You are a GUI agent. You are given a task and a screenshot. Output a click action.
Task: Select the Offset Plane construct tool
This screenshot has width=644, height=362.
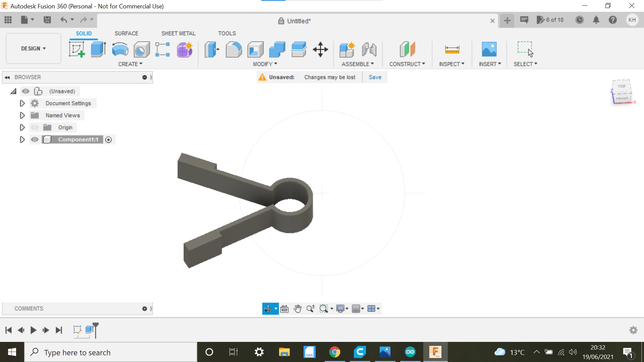click(407, 49)
